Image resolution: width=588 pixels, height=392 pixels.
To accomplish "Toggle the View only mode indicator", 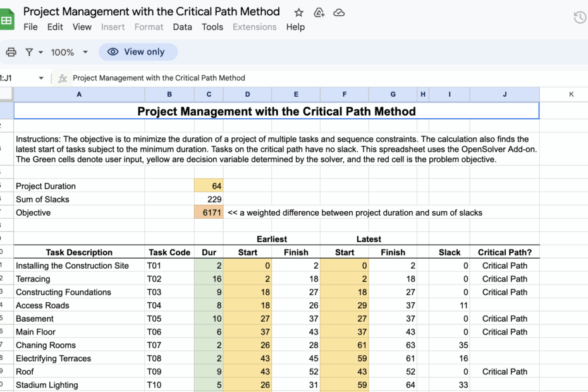I will point(138,52).
